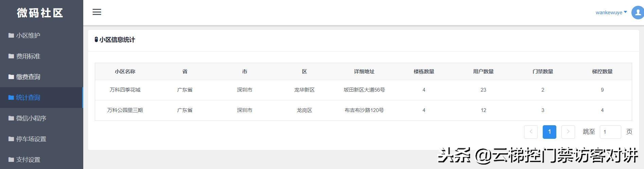Click 门禁数量 value 2 for 万科四季花城

click(543, 90)
